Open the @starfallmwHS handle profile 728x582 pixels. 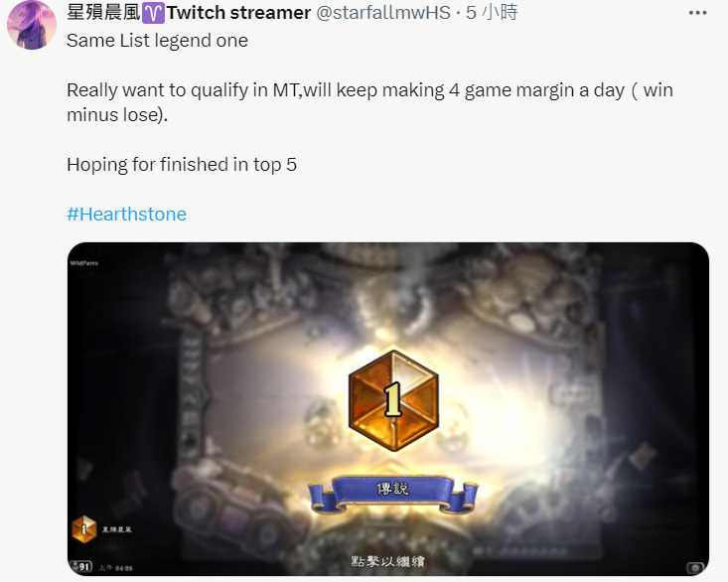[383, 13]
